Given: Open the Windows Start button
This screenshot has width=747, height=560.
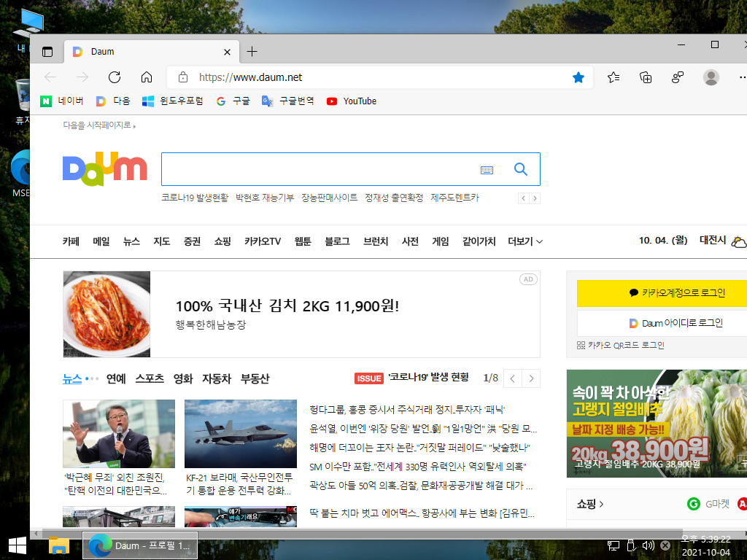Looking at the screenshot, I should click(18, 545).
